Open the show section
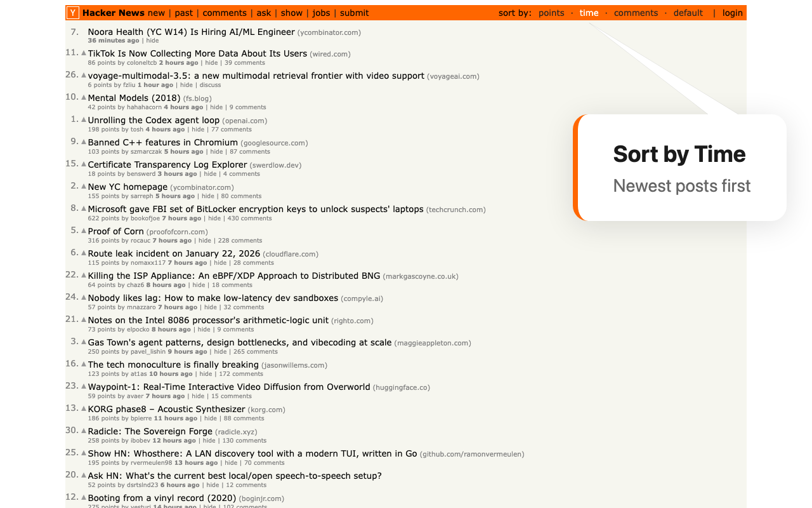The width and height of the screenshot is (812, 508). [292, 13]
